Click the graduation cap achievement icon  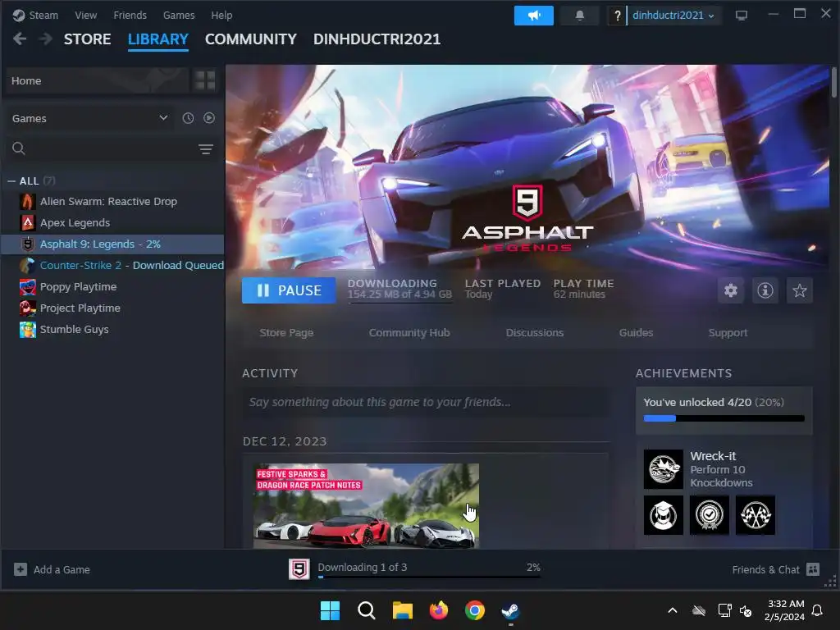pyautogui.click(x=663, y=515)
